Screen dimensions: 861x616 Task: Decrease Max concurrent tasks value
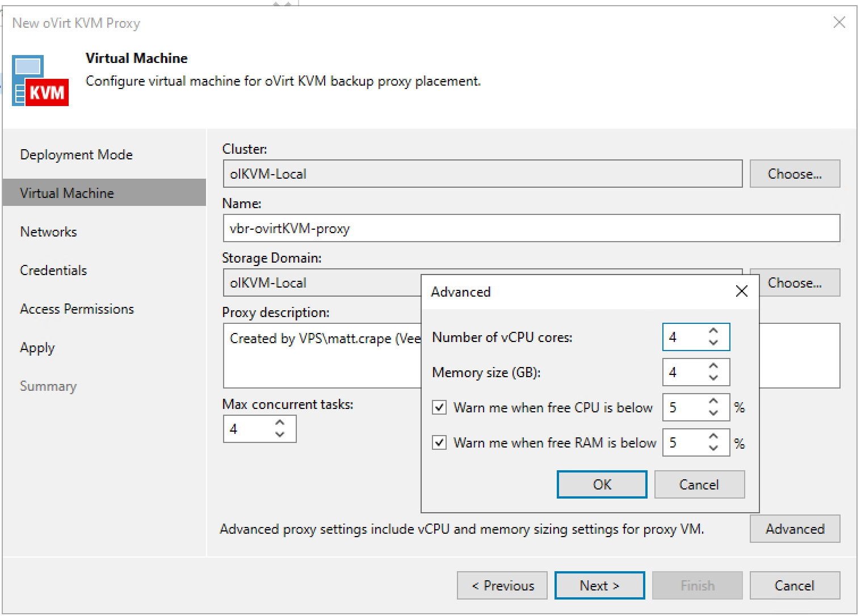280,434
